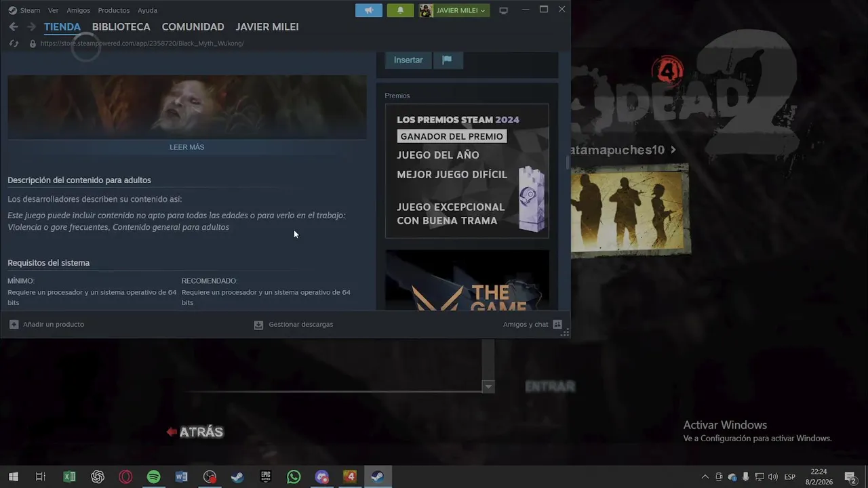Switch to the BIBLIOTECA tab
Screen dimensions: 868x488
121,26
